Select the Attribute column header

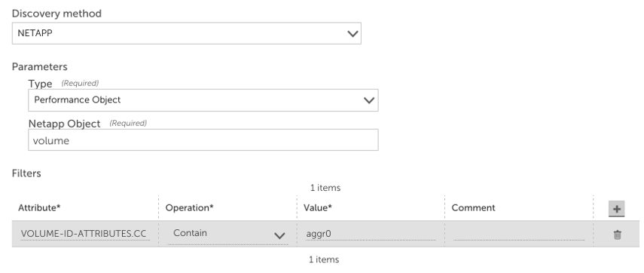coord(39,207)
